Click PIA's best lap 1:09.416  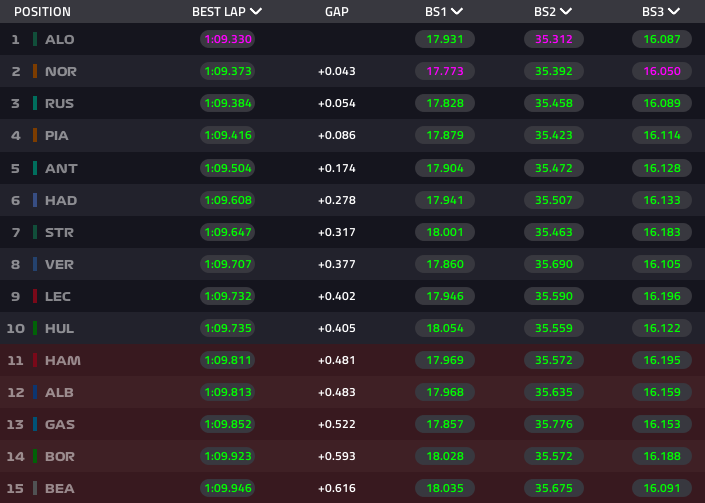click(x=227, y=136)
